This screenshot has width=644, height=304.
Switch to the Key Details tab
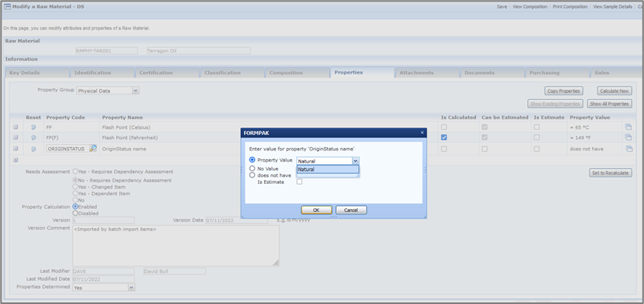tap(37, 73)
